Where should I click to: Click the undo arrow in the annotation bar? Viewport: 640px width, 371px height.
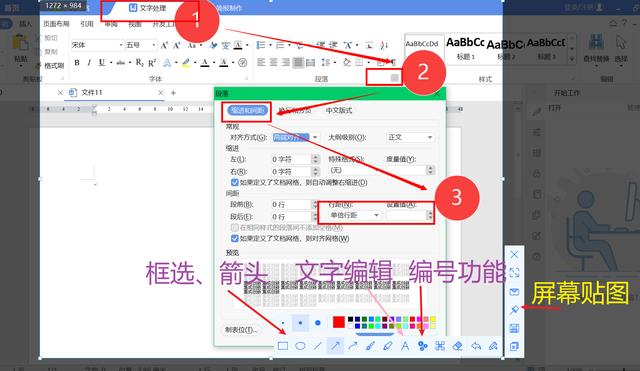476,346
